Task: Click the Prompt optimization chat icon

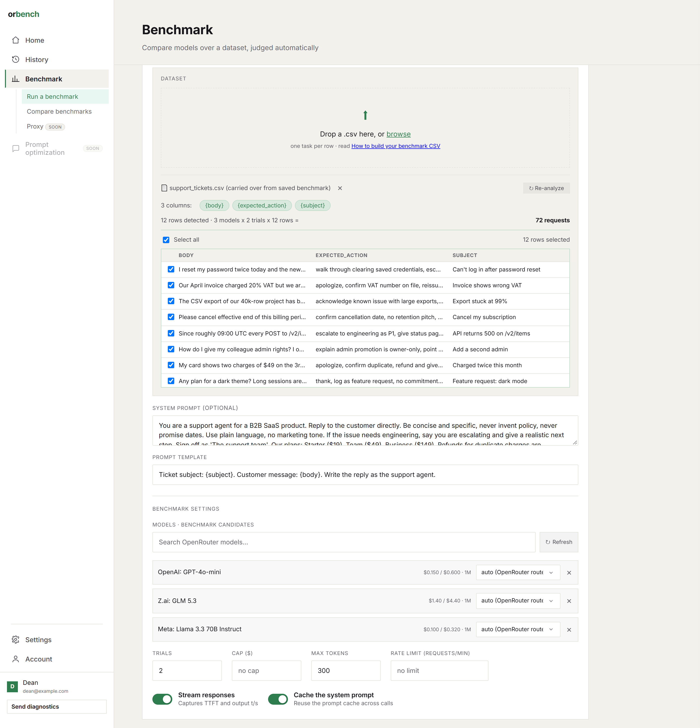Action: click(x=16, y=149)
